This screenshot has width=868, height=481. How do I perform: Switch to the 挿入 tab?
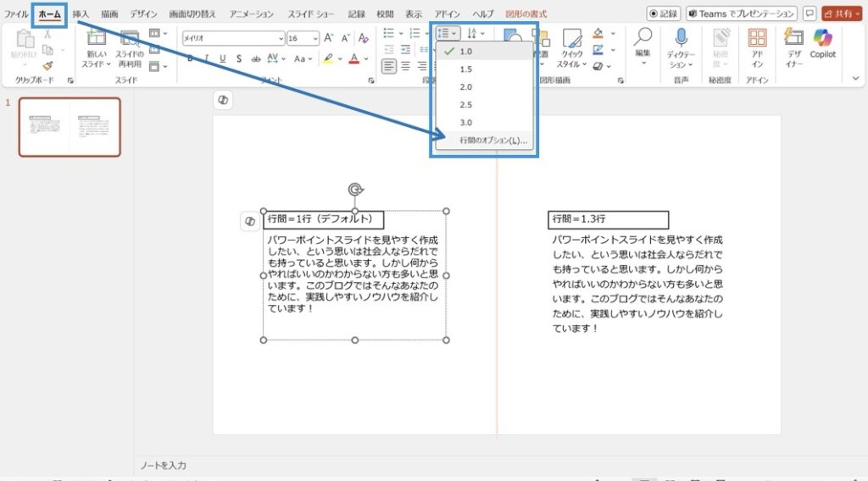[81, 14]
